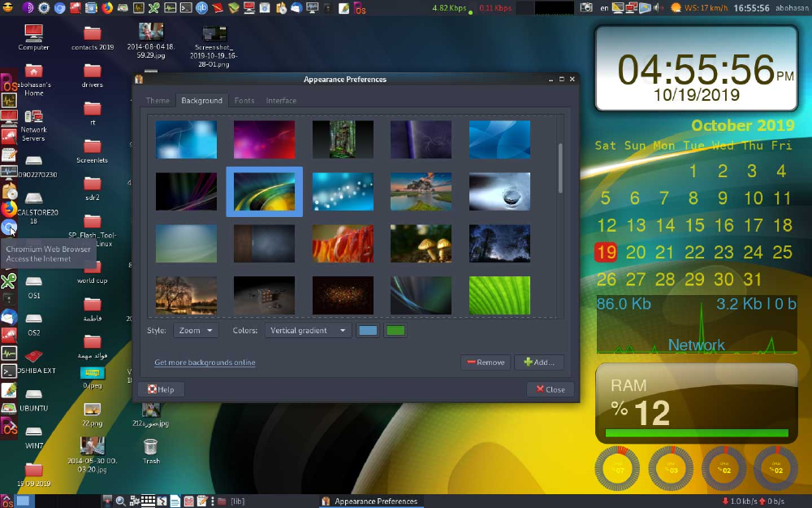The width and height of the screenshot is (812, 508).
Task: Select the mushrooms wallpaper thumbnail
Action: click(x=421, y=243)
